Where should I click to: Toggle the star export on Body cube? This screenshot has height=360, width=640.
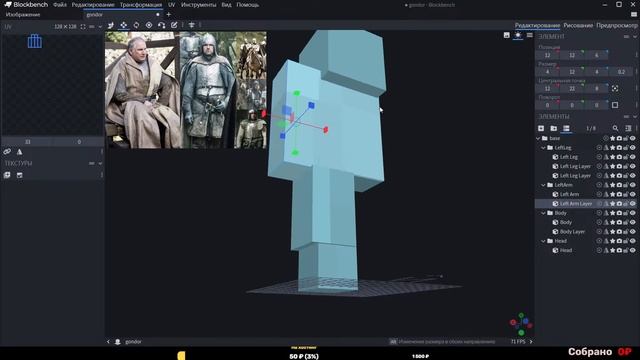(x=612, y=222)
